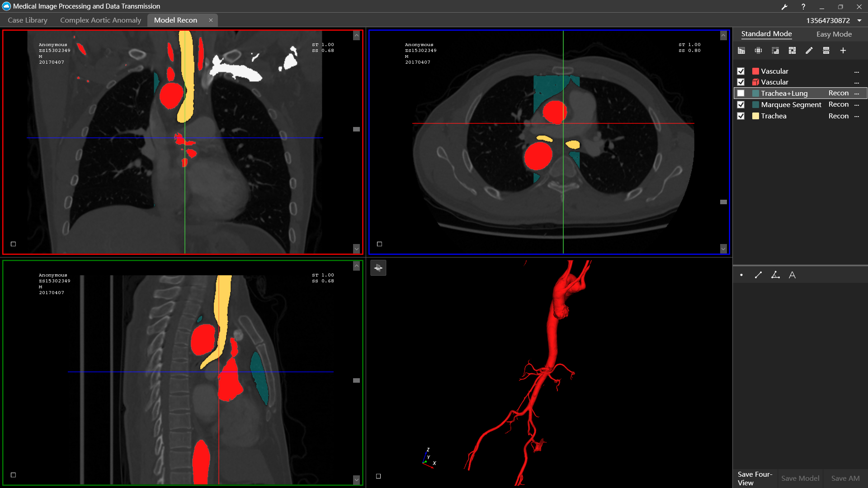Image resolution: width=868 pixels, height=488 pixels.
Task: Click the pencil edit tool
Action: pos(809,51)
